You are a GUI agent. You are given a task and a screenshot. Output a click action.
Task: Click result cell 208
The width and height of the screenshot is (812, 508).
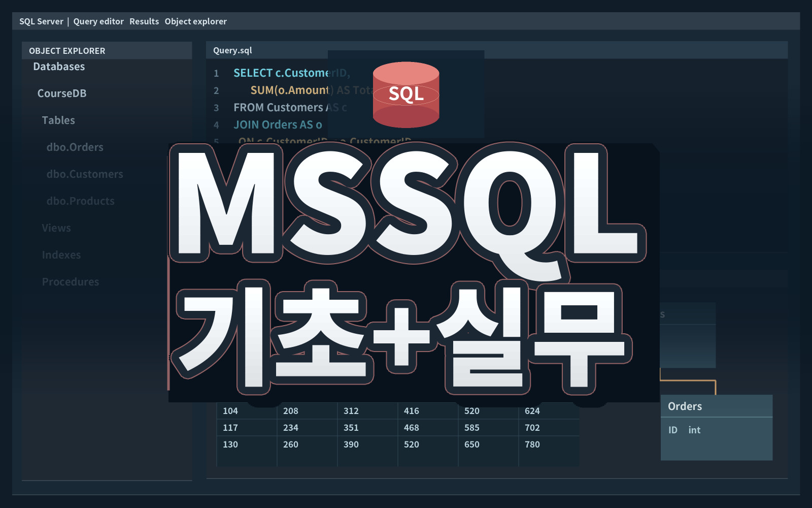click(x=291, y=411)
